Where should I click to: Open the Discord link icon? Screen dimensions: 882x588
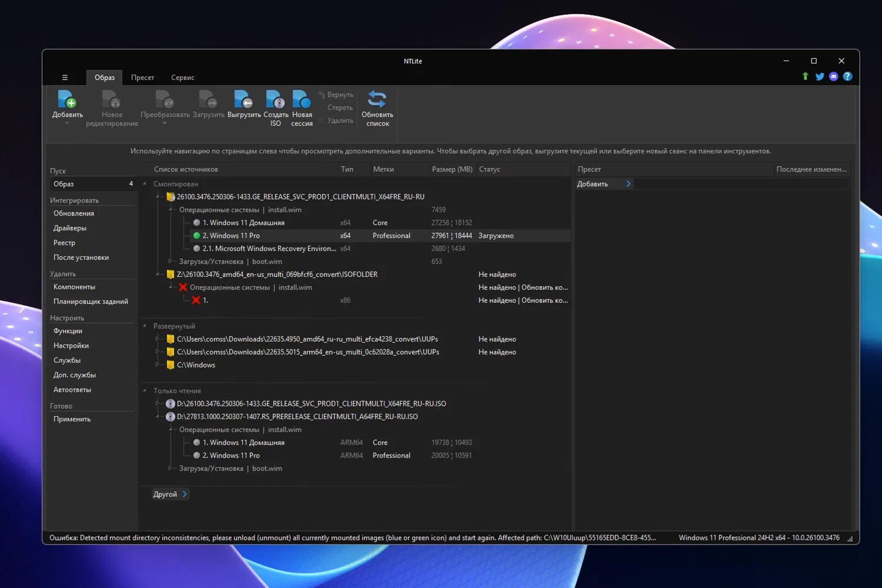[833, 76]
